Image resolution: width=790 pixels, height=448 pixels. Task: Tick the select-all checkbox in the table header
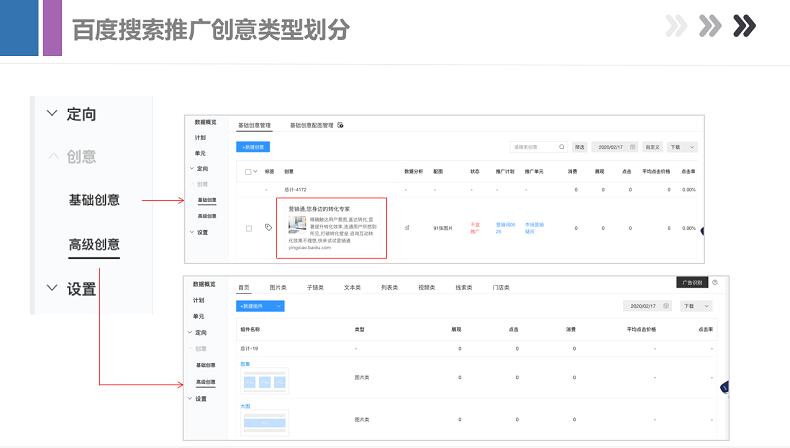249,172
